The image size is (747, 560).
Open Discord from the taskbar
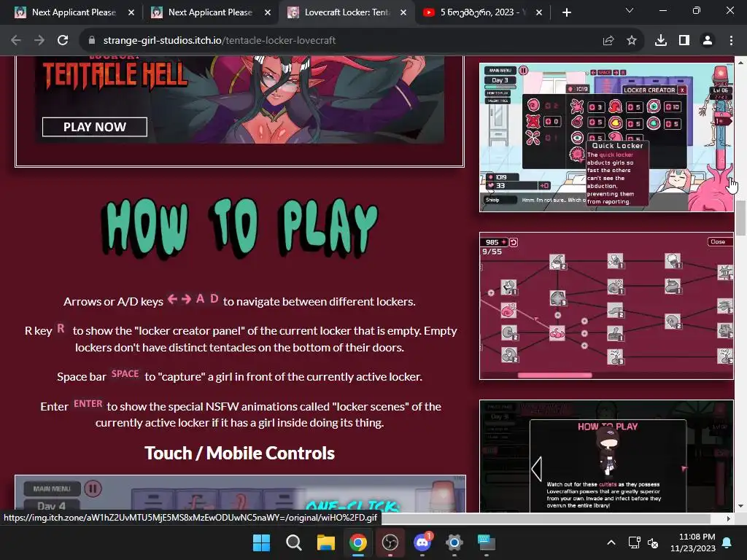click(x=422, y=542)
